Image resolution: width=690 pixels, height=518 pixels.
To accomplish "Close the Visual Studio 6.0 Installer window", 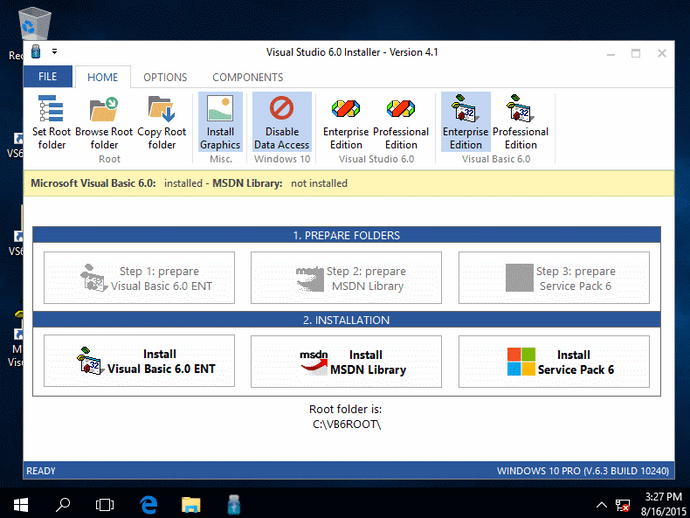I will pyautogui.click(x=661, y=54).
